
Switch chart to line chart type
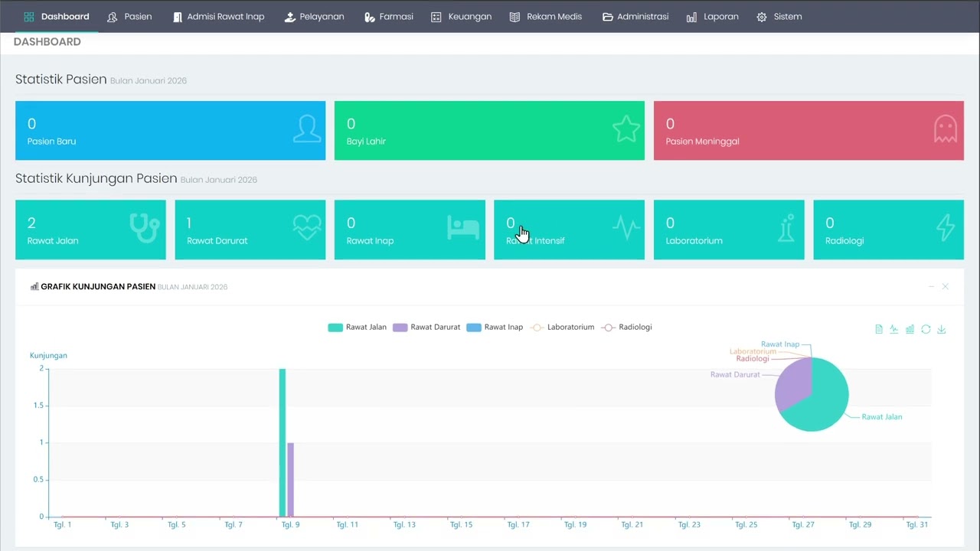coord(894,330)
